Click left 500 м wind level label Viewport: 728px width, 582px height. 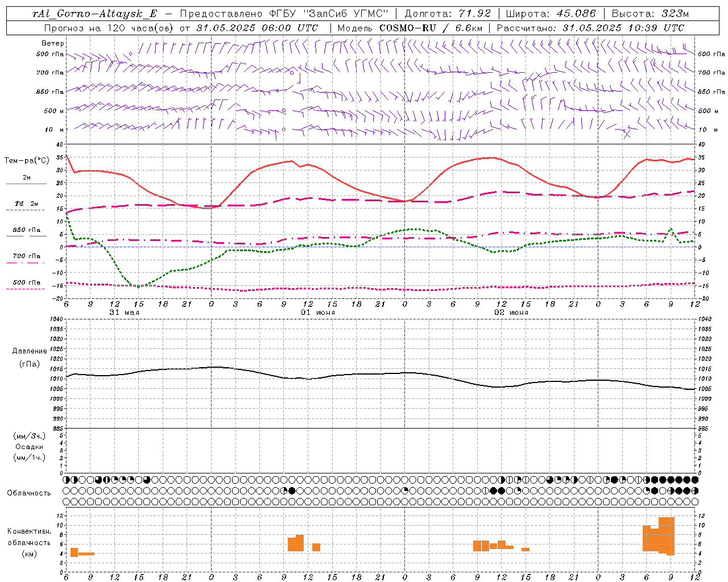click(50, 111)
